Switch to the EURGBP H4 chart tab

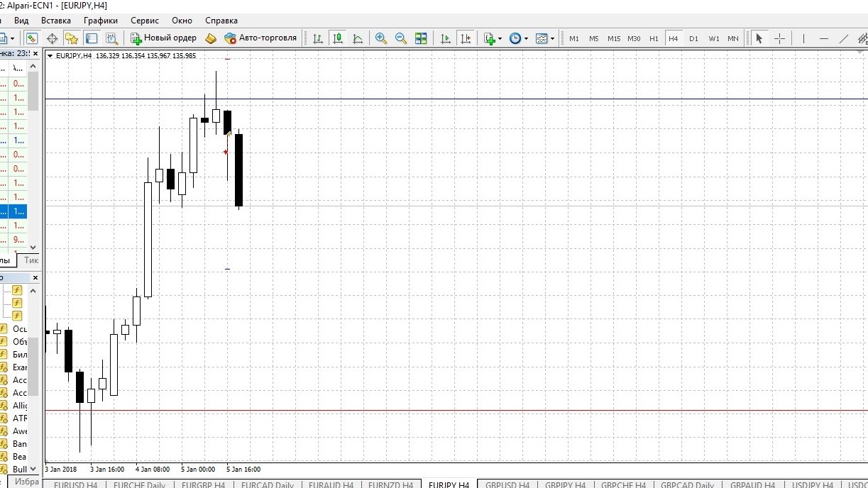click(203, 484)
